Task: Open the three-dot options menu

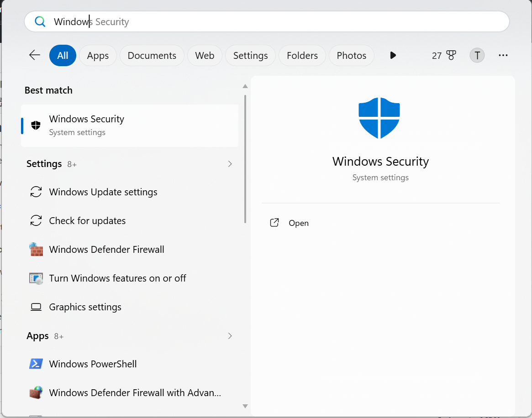Action: [x=503, y=55]
